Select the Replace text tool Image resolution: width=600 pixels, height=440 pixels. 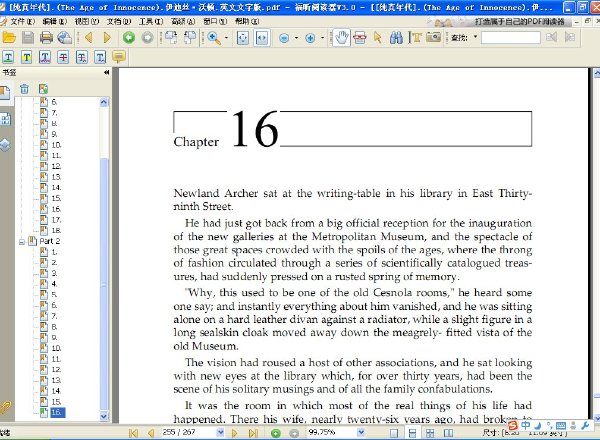coord(82,57)
